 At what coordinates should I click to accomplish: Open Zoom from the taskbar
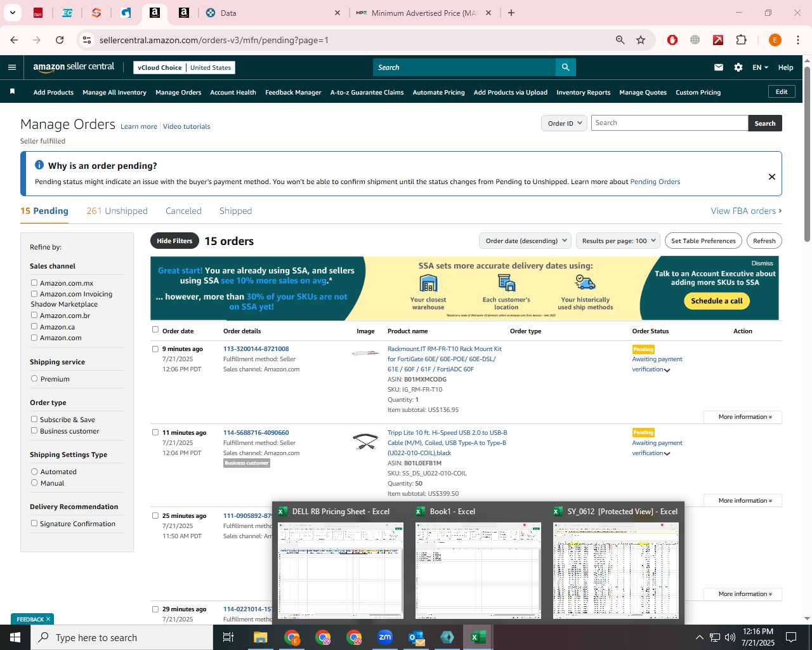click(x=385, y=637)
